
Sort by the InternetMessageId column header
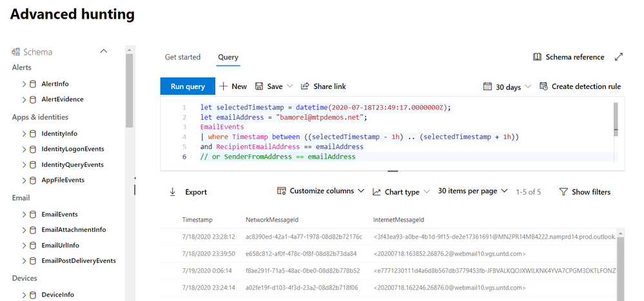pyautogui.click(x=399, y=220)
